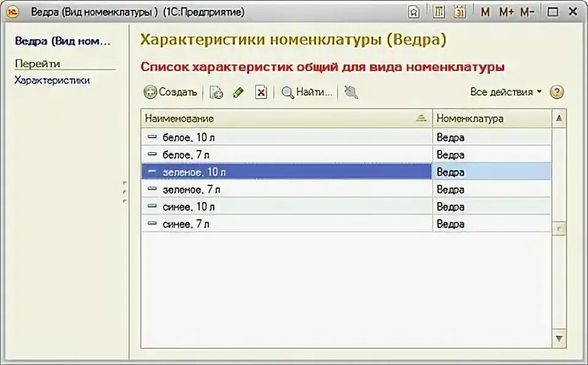Click Ведра cell in зеленое, 7 л row
Screen dimensions: 588x365
tap(492, 189)
